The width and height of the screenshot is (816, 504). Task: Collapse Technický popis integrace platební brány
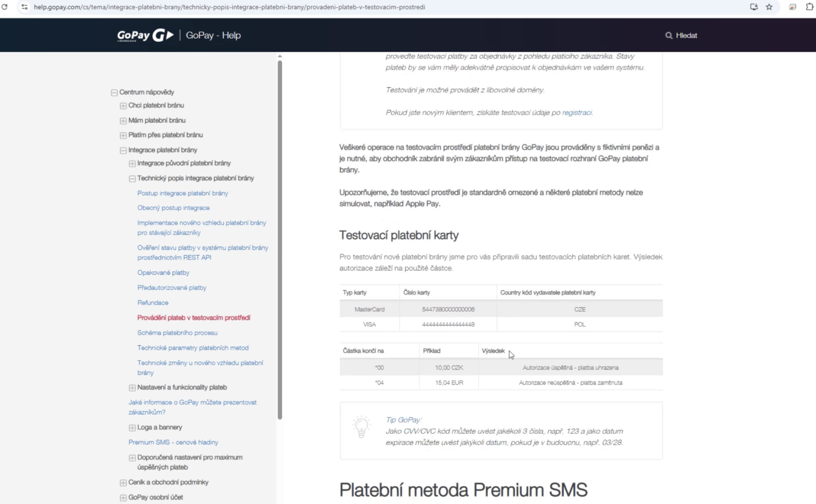point(132,179)
